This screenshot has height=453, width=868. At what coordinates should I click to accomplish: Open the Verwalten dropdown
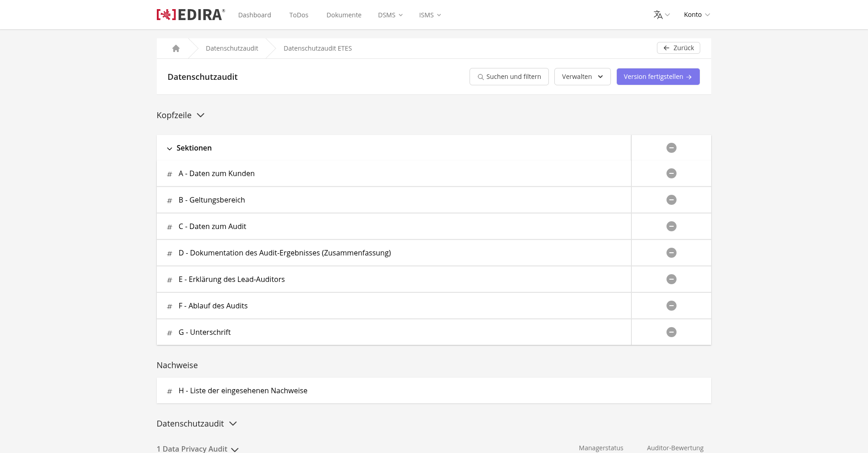click(x=582, y=77)
